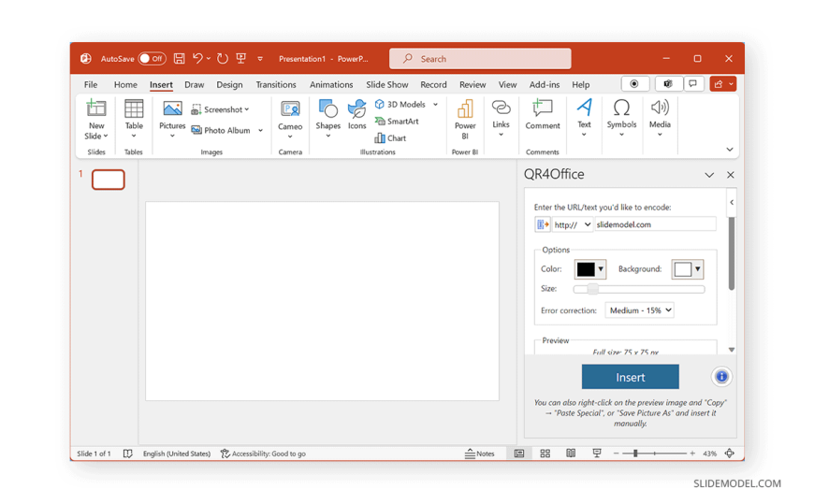Insert Icons
Viewport: 814px width, 504px height.
click(357, 115)
